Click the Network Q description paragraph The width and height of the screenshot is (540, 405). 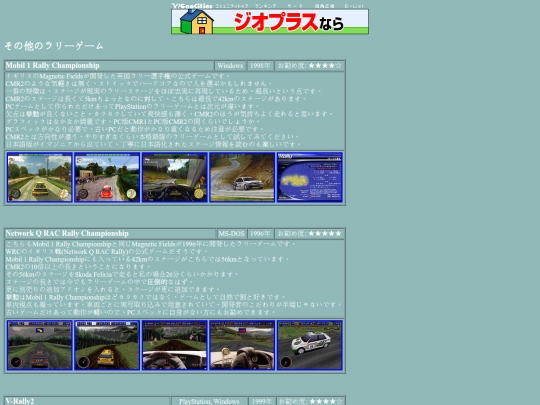click(175, 278)
